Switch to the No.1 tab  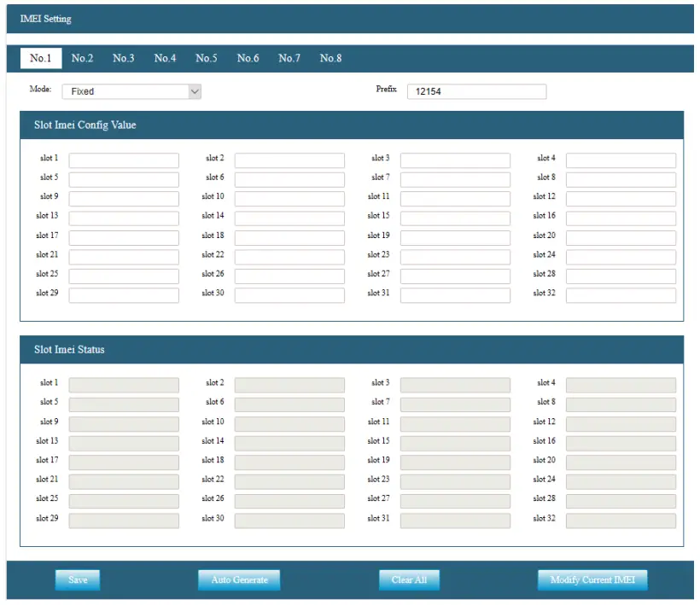coord(41,58)
